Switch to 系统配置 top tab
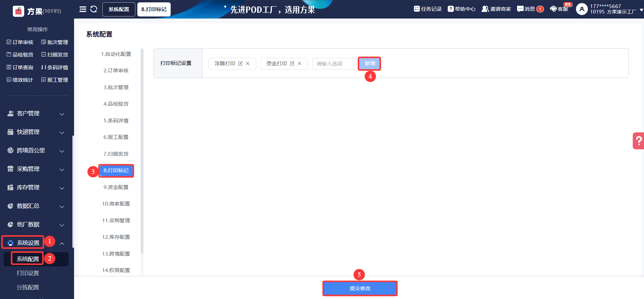 click(x=119, y=9)
